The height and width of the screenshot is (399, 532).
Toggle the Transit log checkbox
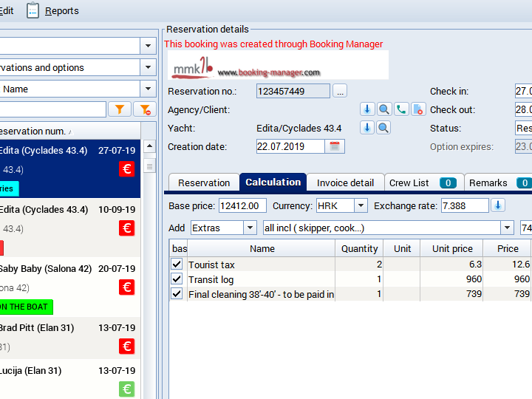[x=177, y=279]
